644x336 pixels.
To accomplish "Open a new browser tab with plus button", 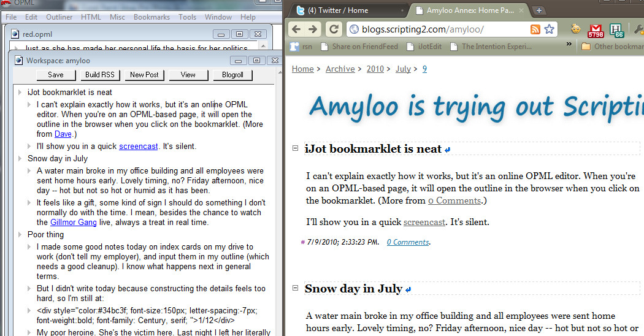I will pos(539,10).
